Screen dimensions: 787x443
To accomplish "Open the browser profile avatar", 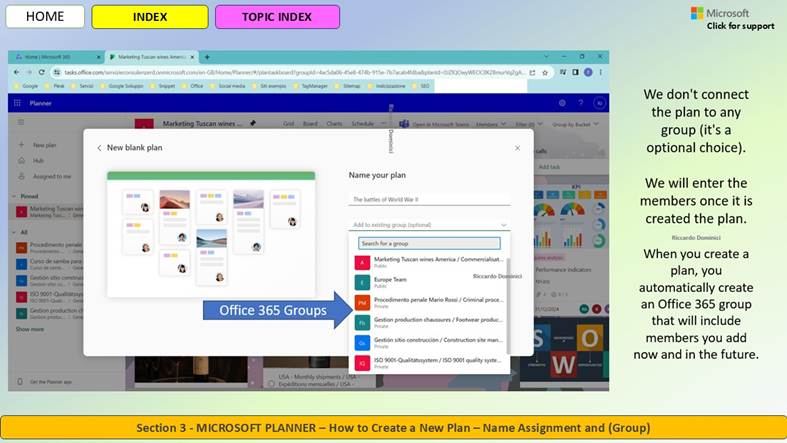I will pyautogui.click(x=588, y=72).
